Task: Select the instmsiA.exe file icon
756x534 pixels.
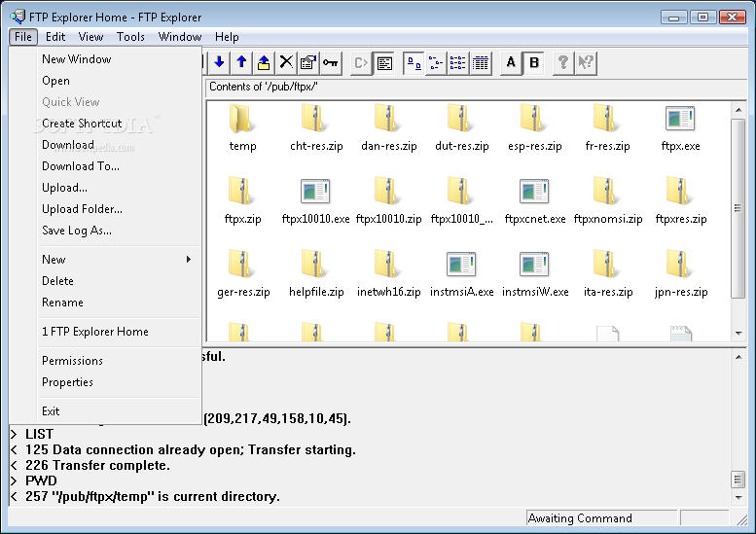Action: pyautogui.click(x=461, y=264)
